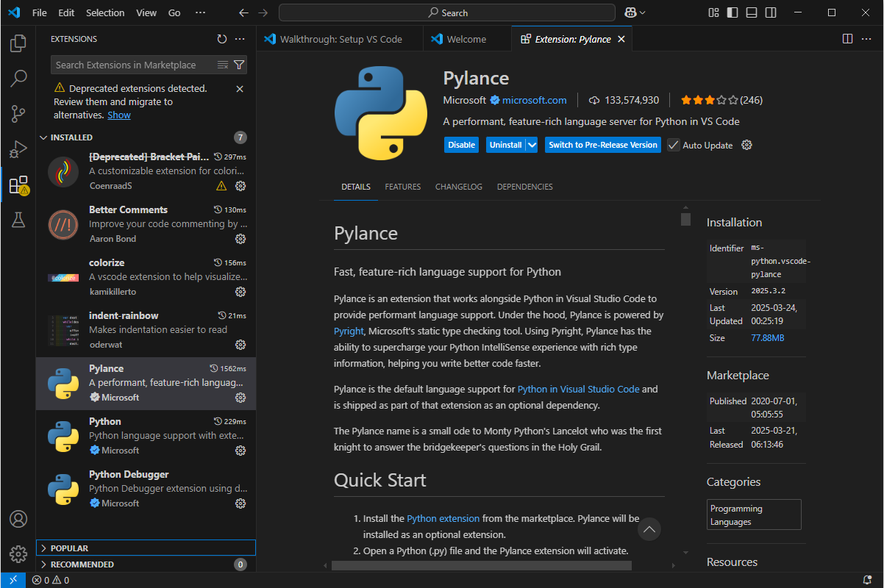The image size is (884, 588).
Task: Close the Extension: Pylance tab
Action: point(621,39)
